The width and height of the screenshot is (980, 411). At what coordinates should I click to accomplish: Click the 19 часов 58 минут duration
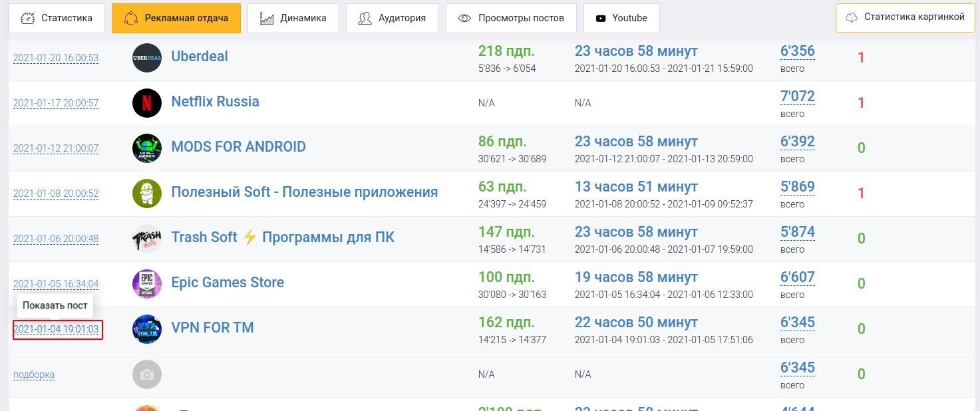pos(636,277)
